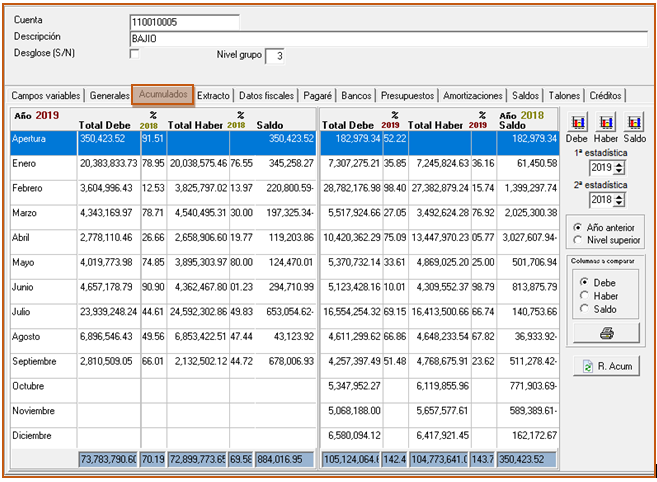
Task: Go to the Datos fiscales tab
Action: coord(266,96)
